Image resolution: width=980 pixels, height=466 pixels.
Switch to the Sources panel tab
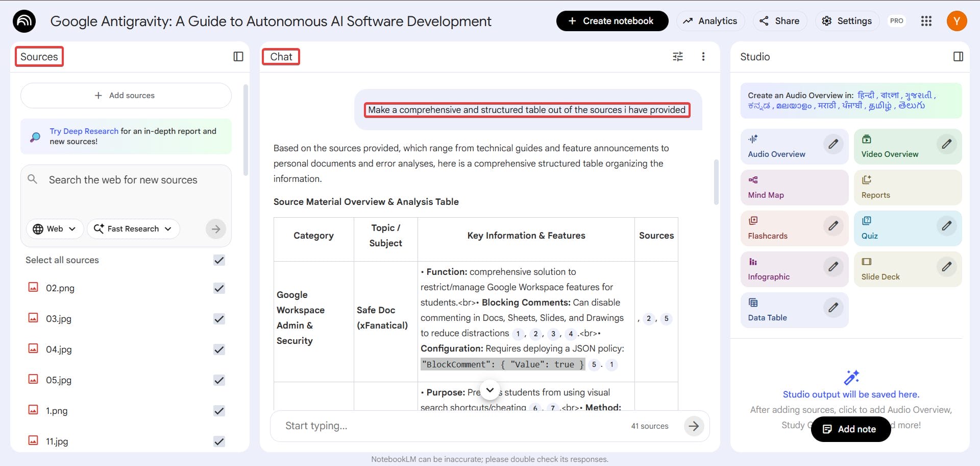(x=39, y=57)
